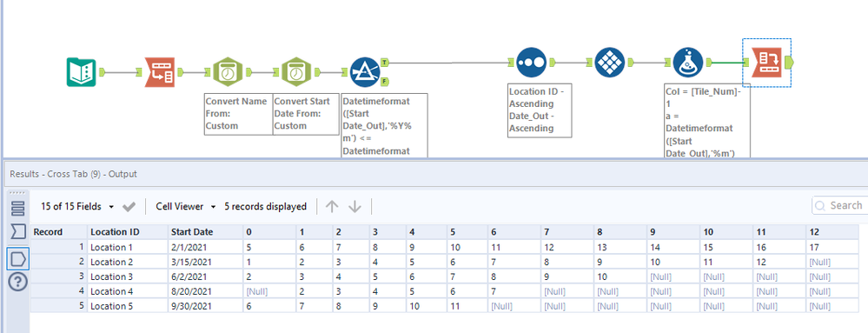This screenshot has height=333, width=868.
Task: Click the column header 12
Action: (832, 232)
